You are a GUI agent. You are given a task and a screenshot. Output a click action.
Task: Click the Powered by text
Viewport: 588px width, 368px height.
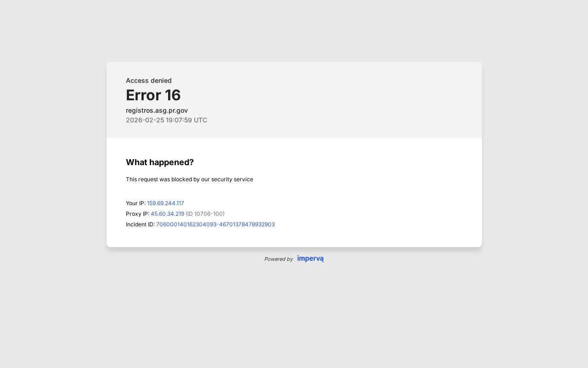click(x=278, y=259)
